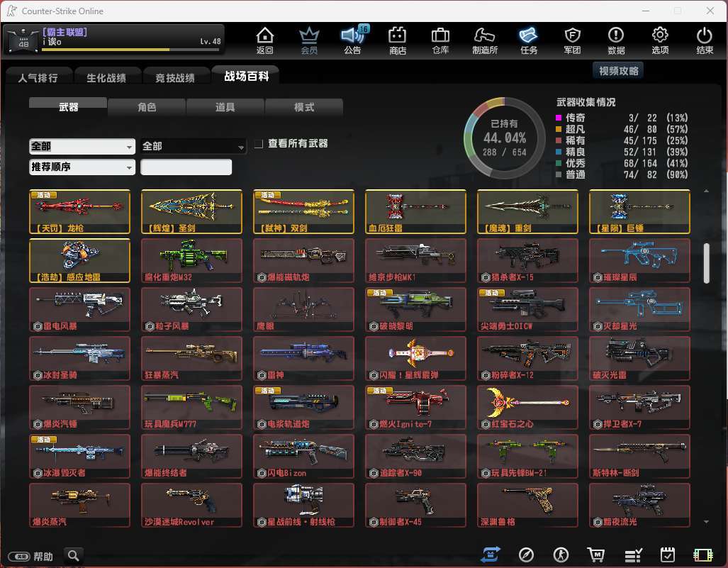Switch to the 模式 sub-tab
Image resolution: width=728 pixels, height=568 pixels.
304,107
